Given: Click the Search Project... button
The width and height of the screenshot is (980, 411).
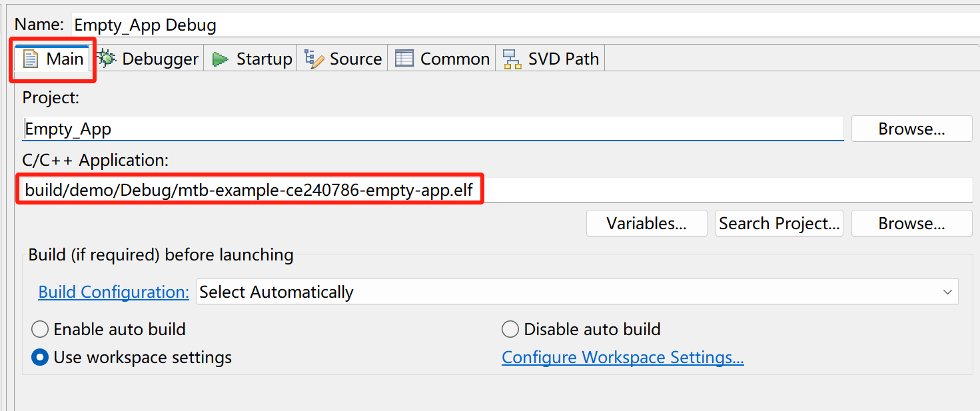Looking at the screenshot, I should pyautogui.click(x=779, y=223).
